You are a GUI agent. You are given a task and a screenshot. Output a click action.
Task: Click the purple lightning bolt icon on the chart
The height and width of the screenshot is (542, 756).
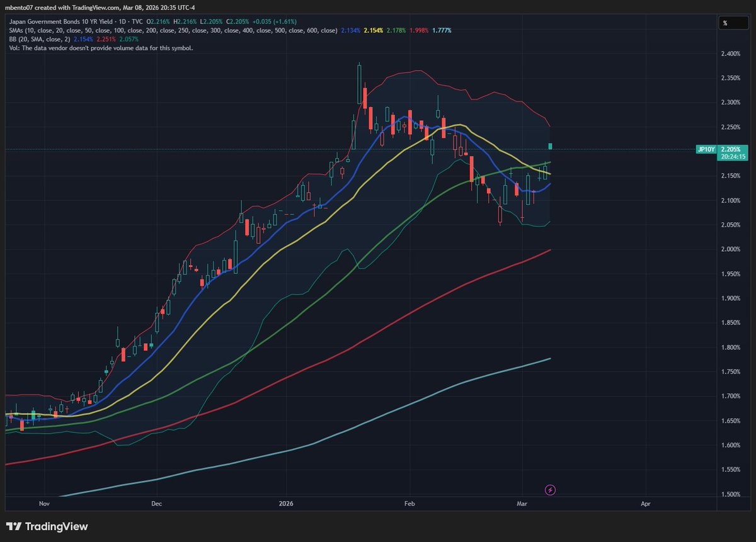click(549, 490)
